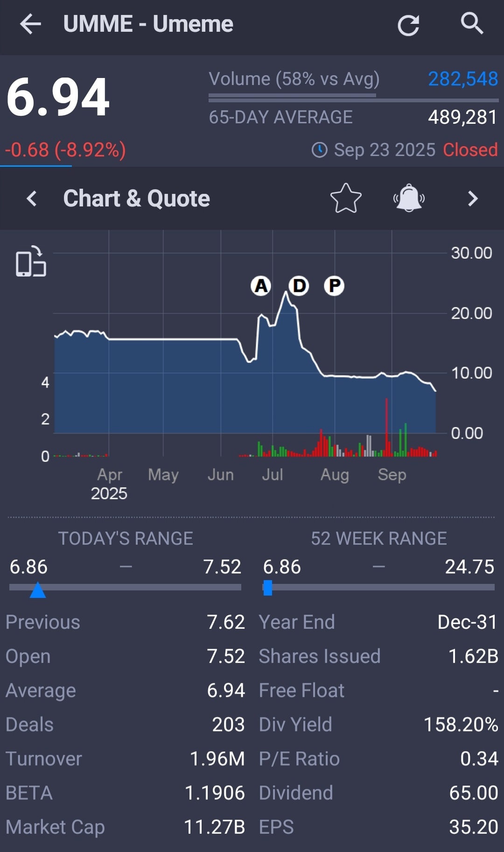Tap the Previous close value 7.62
Viewport: 504px width, 852px height.
[226, 622]
